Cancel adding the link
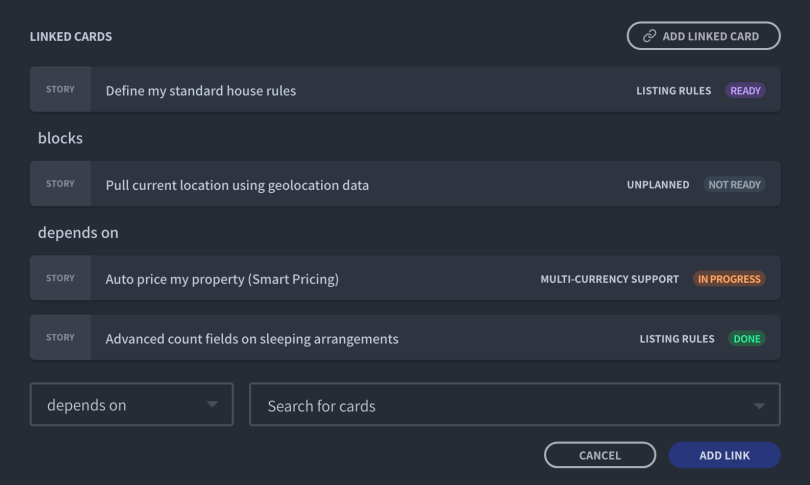Image resolution: width=810 pixels, height=485 pixels. pos(600,455)
